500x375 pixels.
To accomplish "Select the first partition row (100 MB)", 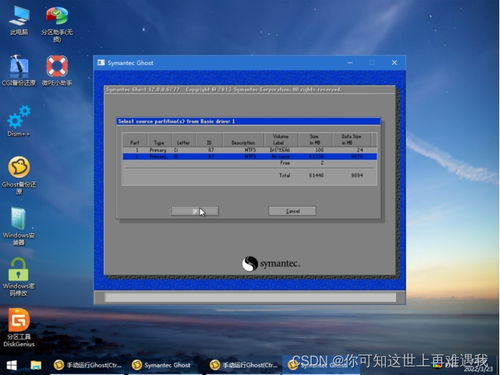I will pyautogui.click(x=250, y=150).
